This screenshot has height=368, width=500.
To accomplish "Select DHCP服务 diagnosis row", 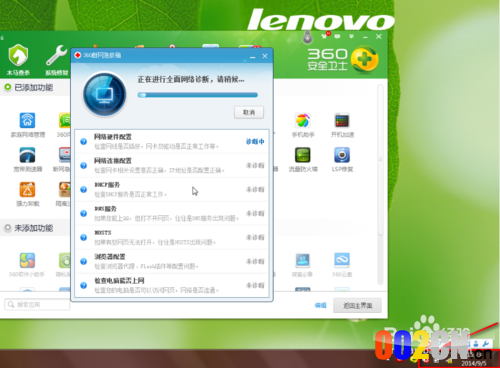I will tap(172, 189).
